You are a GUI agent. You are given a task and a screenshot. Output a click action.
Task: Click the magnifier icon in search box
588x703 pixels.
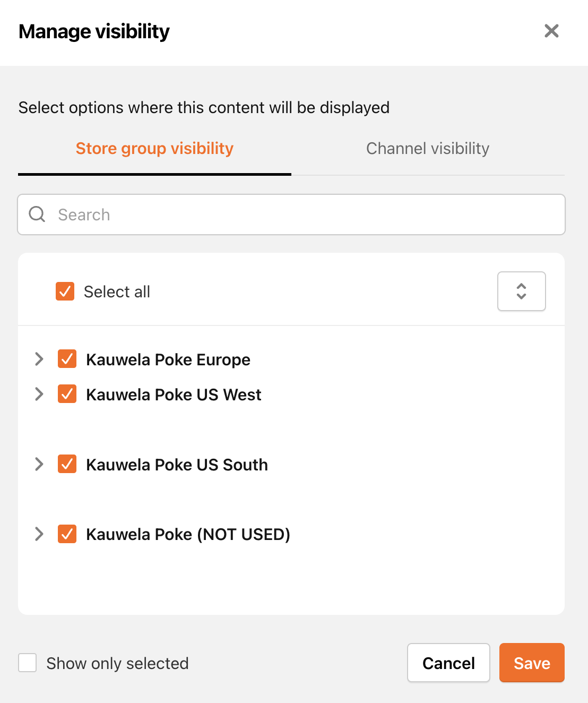tap(37, 215)
